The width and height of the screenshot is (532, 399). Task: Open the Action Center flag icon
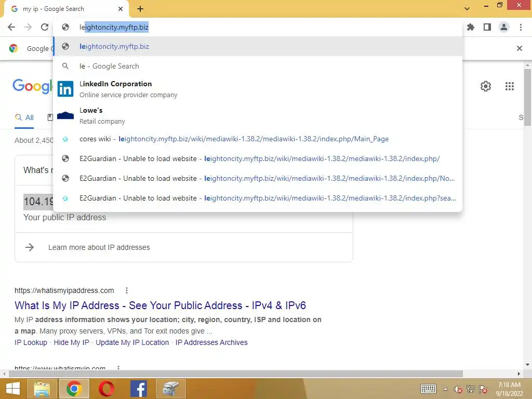point(483,389)
